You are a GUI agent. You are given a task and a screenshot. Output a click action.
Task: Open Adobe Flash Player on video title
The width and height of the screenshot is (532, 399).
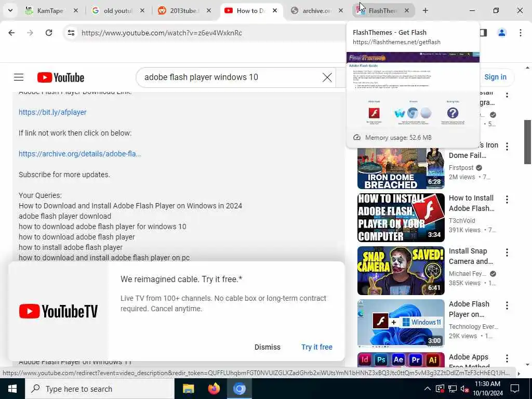(469, 309)
